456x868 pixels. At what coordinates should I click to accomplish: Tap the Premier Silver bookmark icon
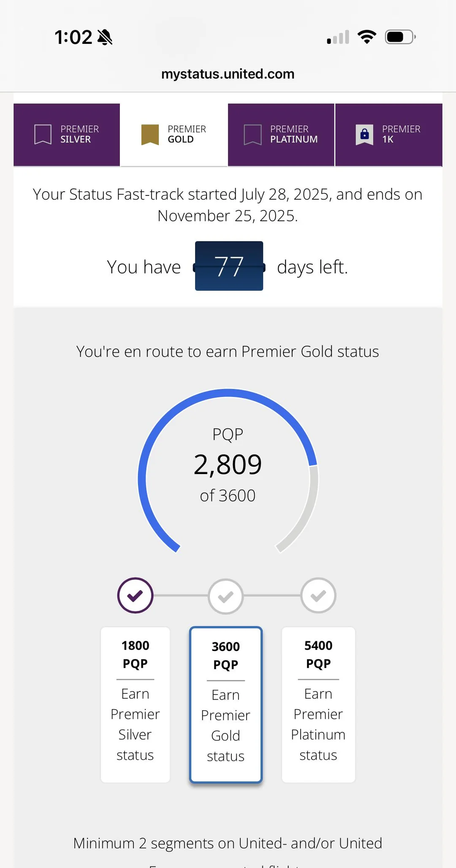43,134
